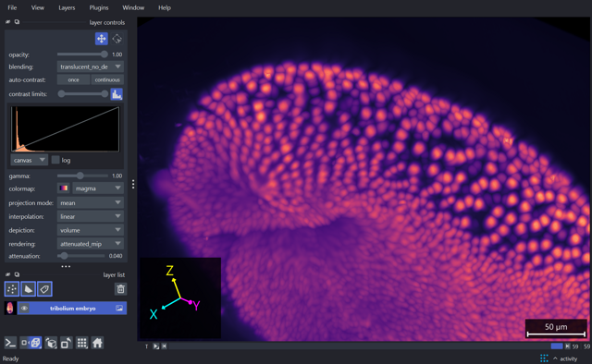Float the layer list dock panel

point(17,274)
